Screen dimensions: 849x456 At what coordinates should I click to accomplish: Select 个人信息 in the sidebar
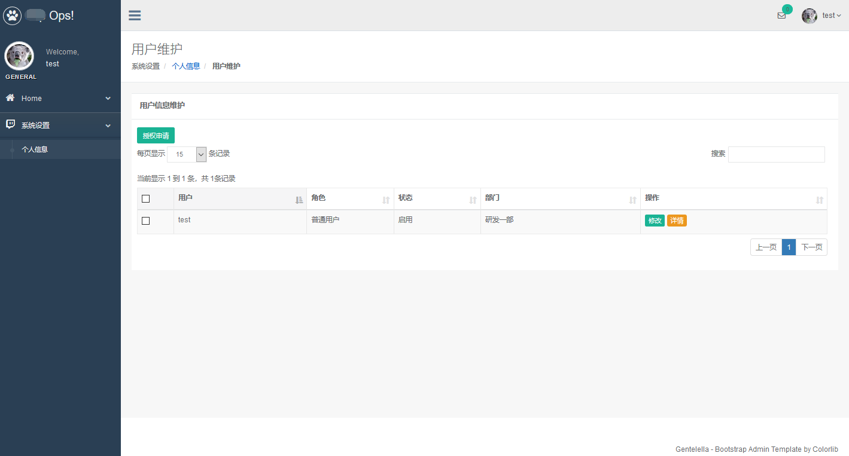(x=35, y=149)
